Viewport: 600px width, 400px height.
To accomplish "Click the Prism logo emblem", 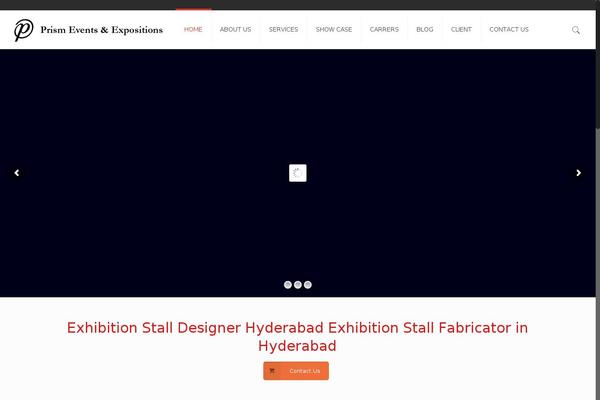I will tap(24, 30).
